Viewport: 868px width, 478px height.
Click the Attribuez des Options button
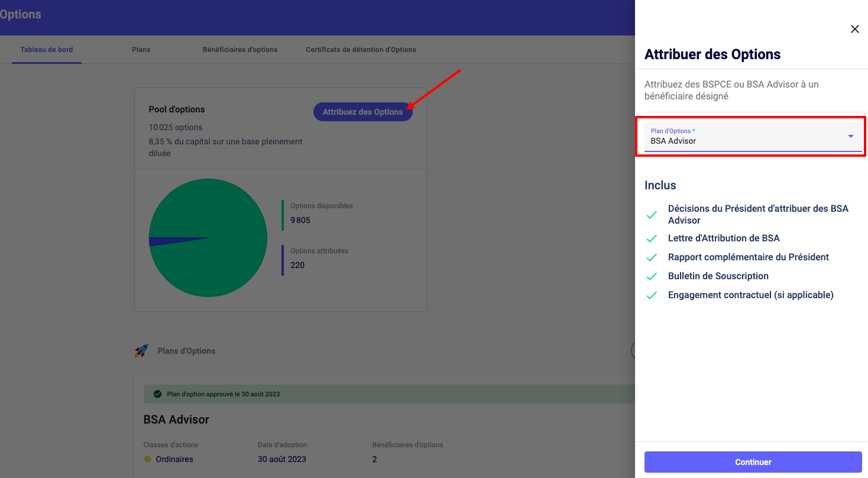click(362, 112)
